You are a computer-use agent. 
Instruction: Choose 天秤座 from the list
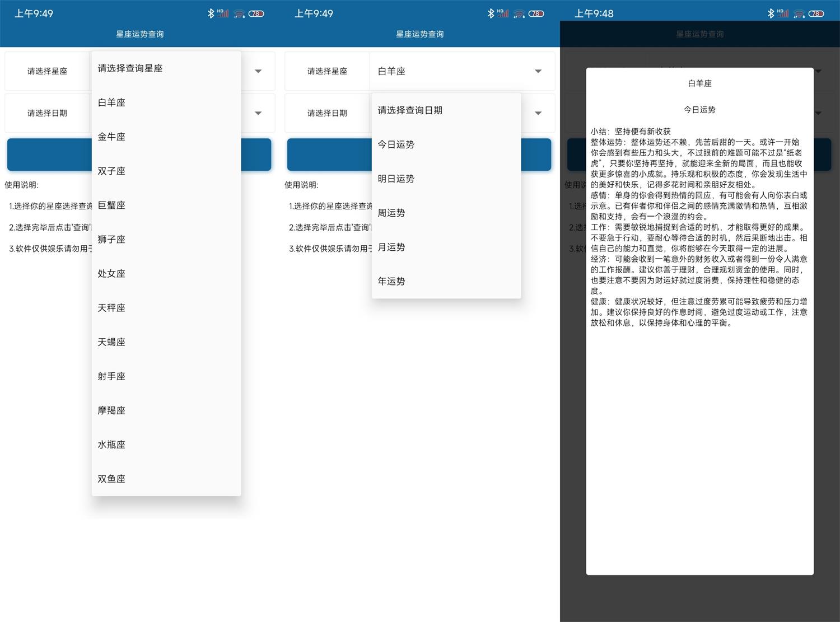111,307
